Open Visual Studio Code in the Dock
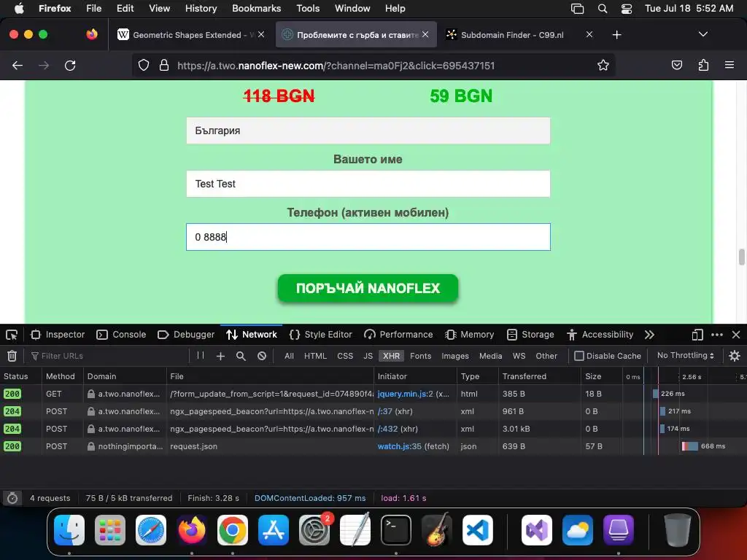The width and height of the screenshot is (747, 560). [x=477, y=530]
